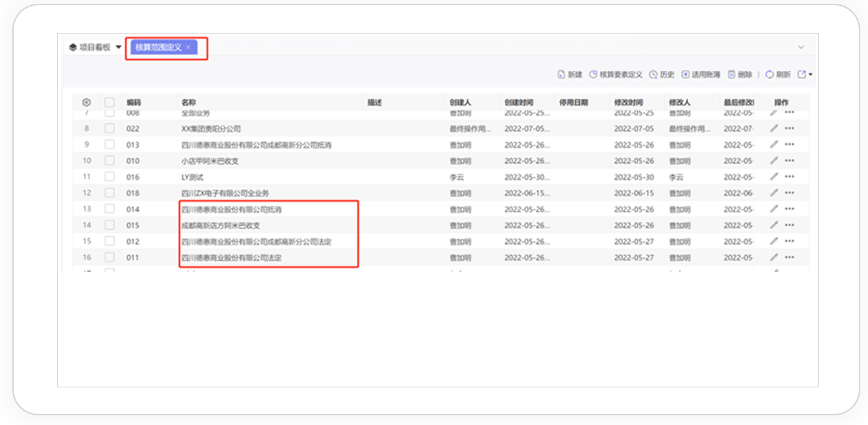Click the 新建 (New) toolbar icon
868x425 pixels.
[561, 75]
